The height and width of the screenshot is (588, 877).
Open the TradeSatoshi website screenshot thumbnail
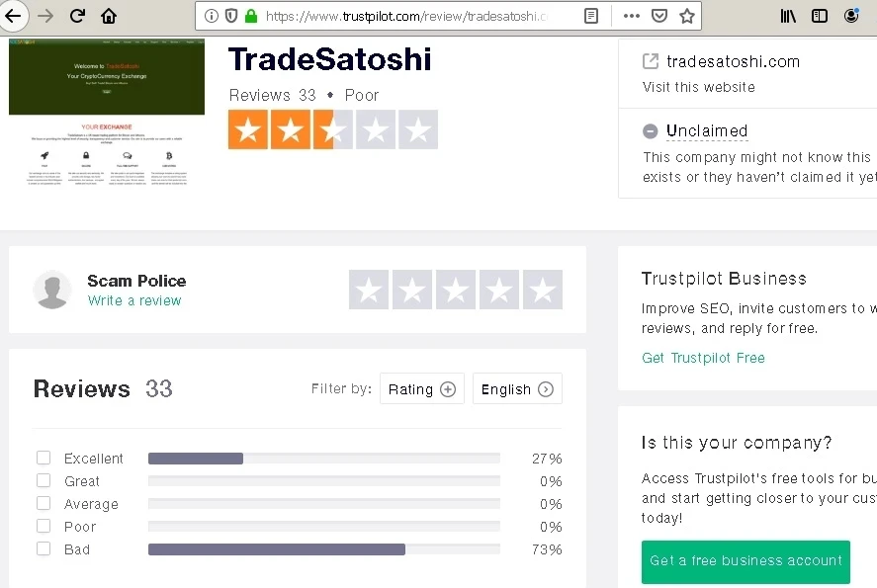(x=107, y=112)
